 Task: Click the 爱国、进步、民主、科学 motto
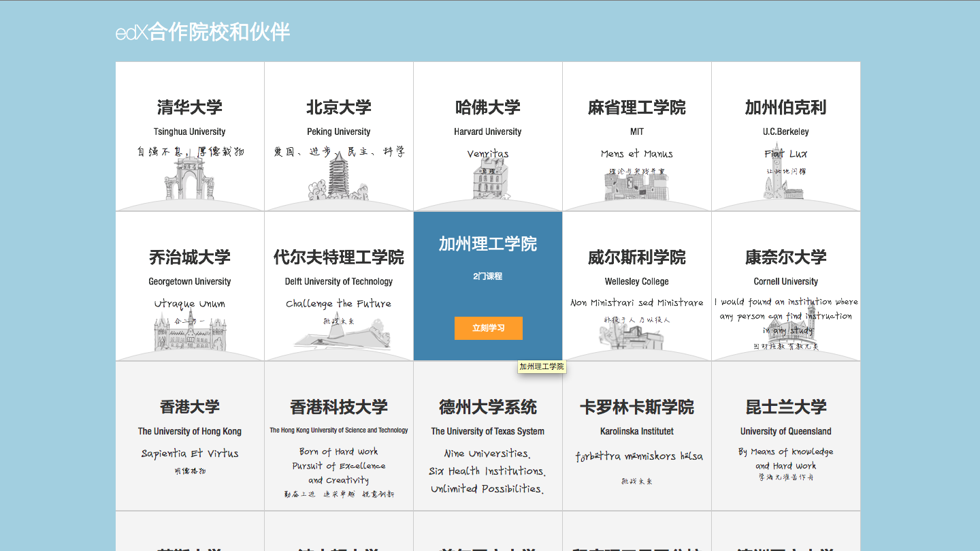coord(339,152)
